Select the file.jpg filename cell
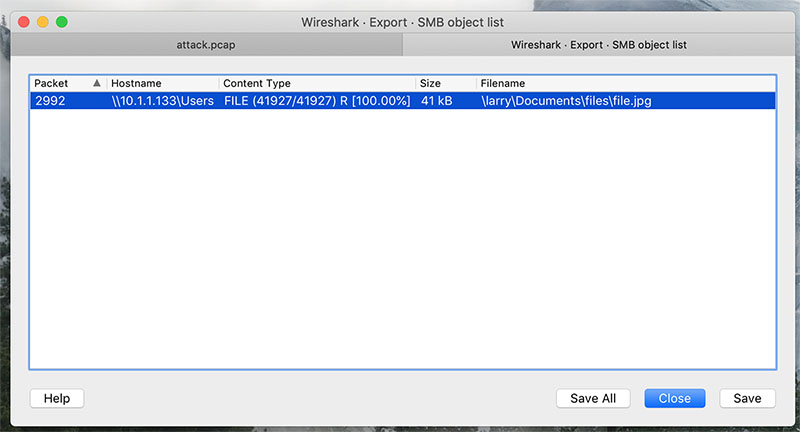Screen dimensions: 800x432 (x=566, y=100)
